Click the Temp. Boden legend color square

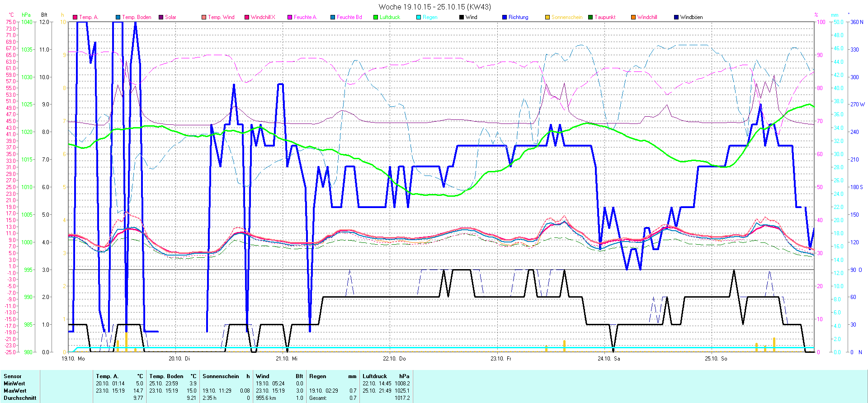pos(118,17)
